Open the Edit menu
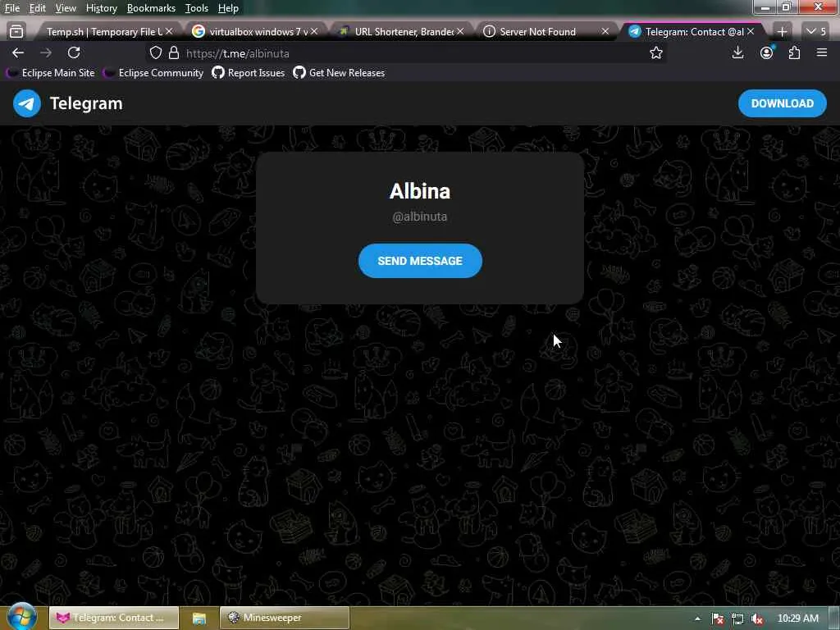The image size is (840, 630). 37,8
